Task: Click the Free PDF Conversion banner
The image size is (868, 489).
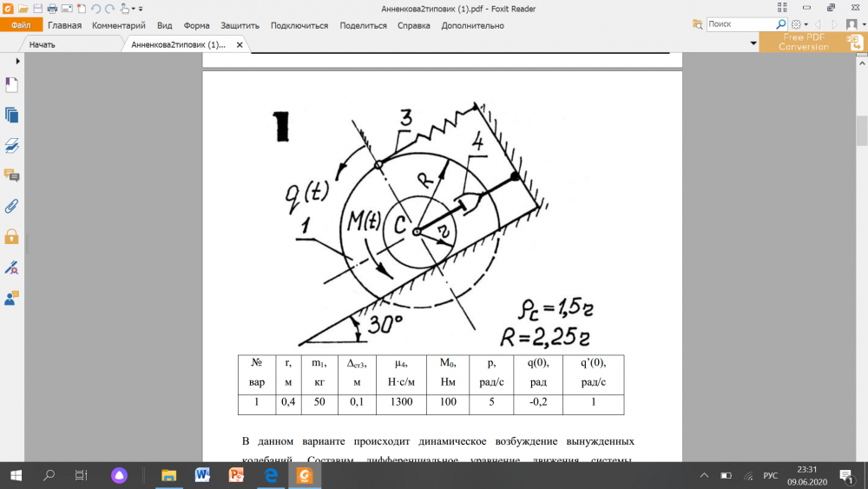Action: [x=803, y=43]
